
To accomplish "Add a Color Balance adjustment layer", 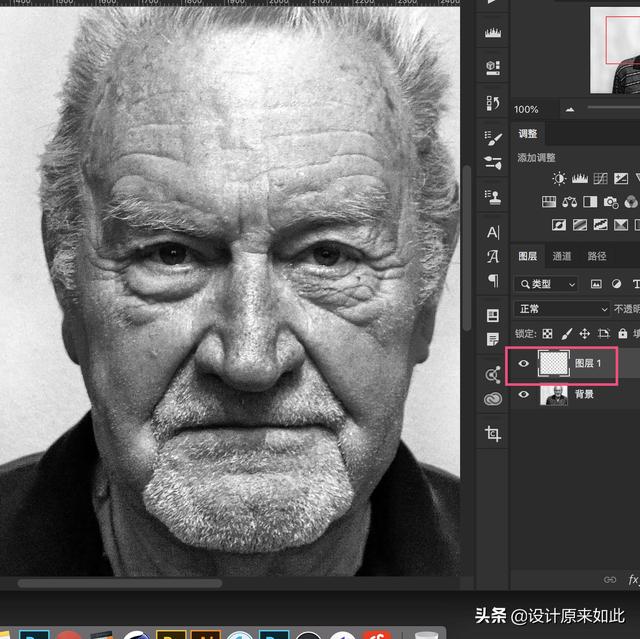I will tap(569, 202).
